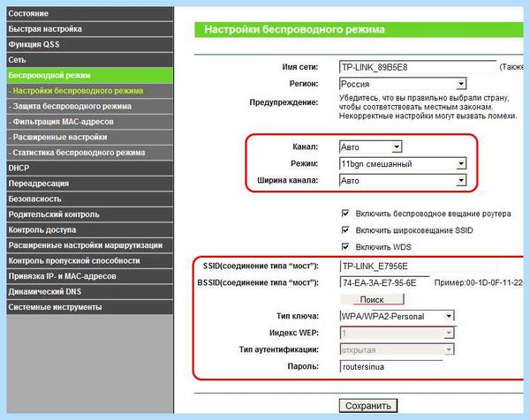
Task: Open Настройки беспроводного режима submenu
Action: click(89, 91)
